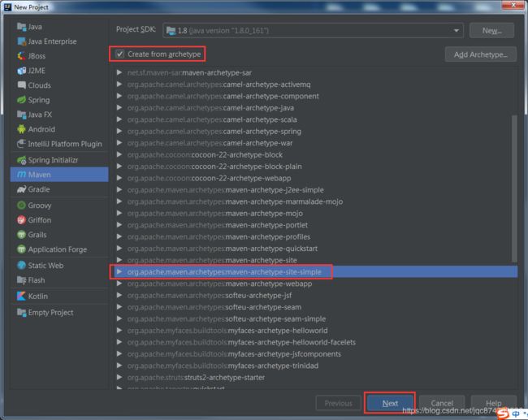Select the Java FX icon
This screenshot has width=528, height=420.
click(x=22, y=115)
